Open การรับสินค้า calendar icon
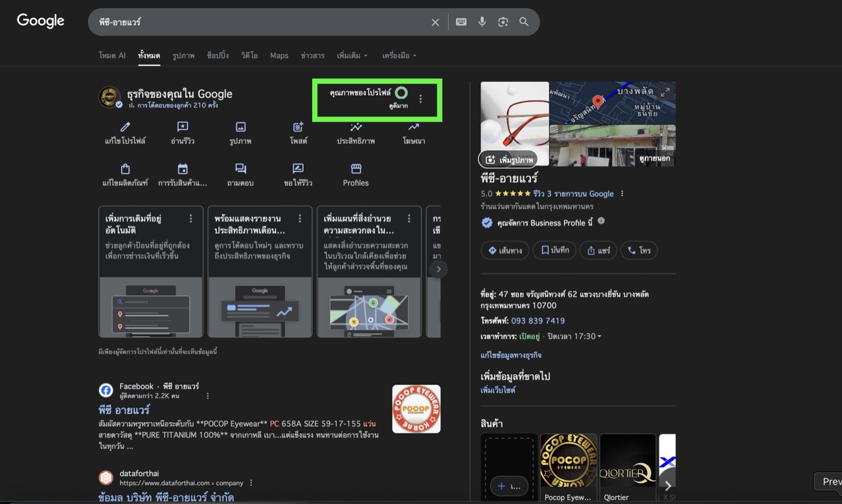Image resolution: width=842 pixels, height=504 pixels. tap(183, 169)
